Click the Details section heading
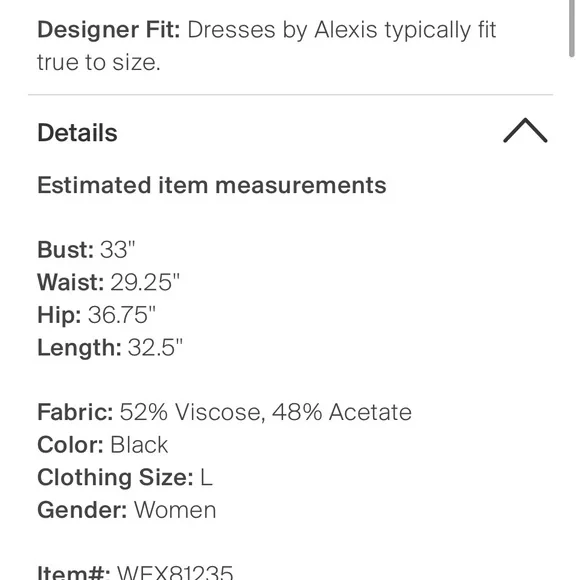Screen dimensions: 580x580 [x=77, y=132]
